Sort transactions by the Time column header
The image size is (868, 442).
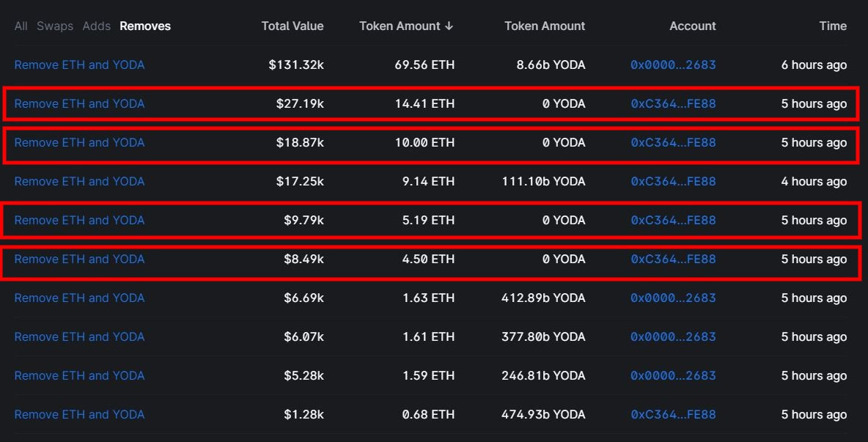point(832,26)
